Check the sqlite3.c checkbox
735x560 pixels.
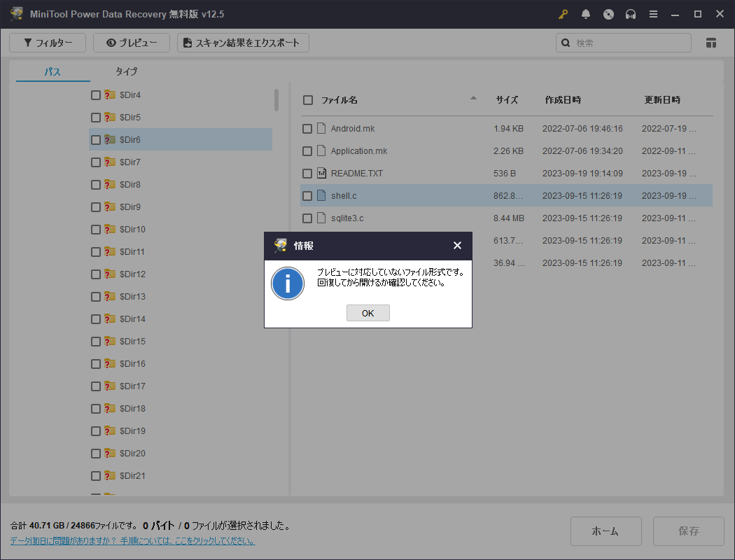tap(307, 218)
